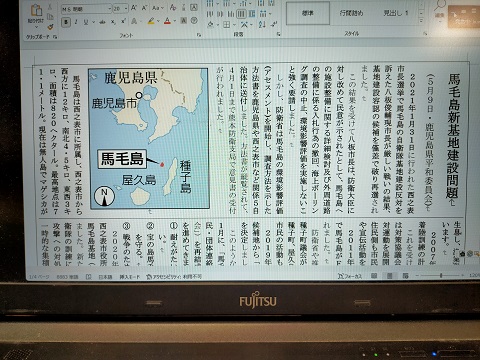Screen dimensions: 480x360
Task: Click the accessibility status in status bar
Action: [x=174, y=276]
